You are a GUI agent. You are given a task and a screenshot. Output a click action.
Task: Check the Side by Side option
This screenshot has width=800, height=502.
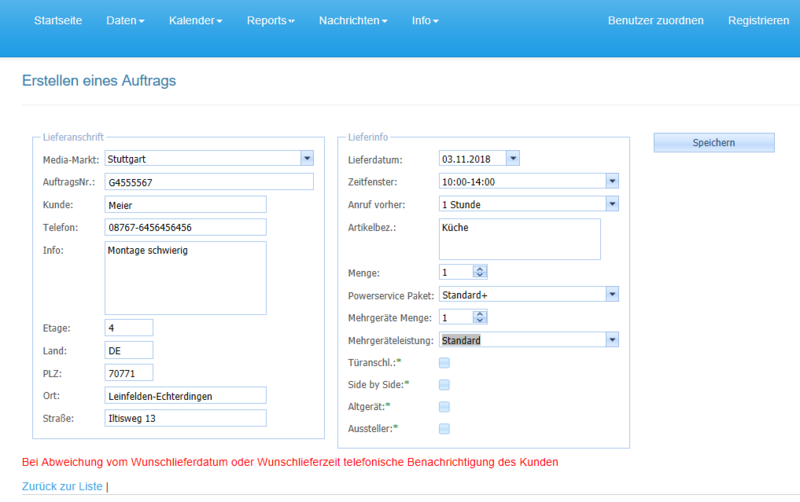click(x=444, y=385)
